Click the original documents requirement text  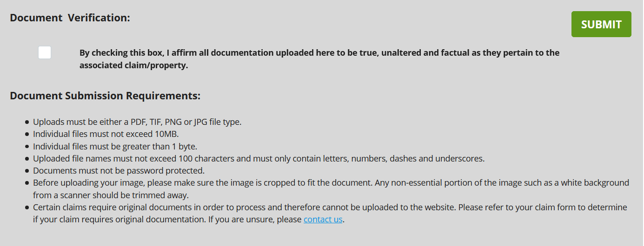[x=329, y=213]
